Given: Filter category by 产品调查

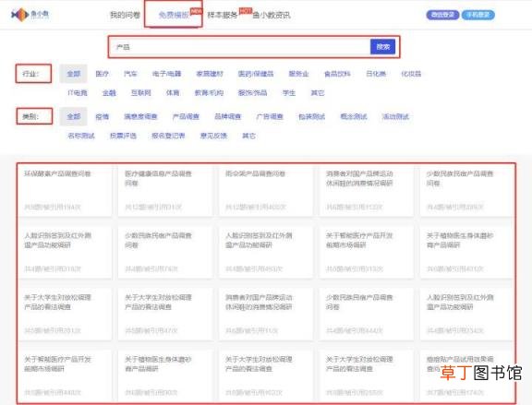Looking at the screenshot, I should (186, 116).
